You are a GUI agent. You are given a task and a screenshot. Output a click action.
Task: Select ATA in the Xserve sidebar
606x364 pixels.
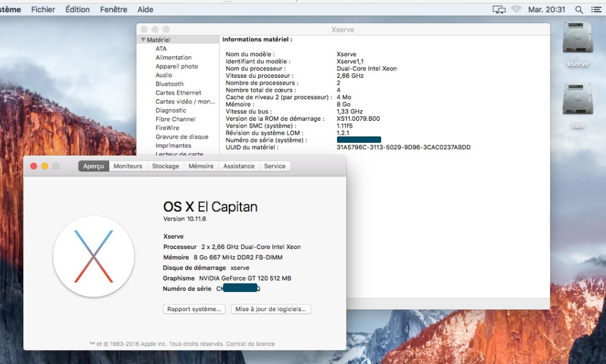pyautogui.click(x=161, y=49)
